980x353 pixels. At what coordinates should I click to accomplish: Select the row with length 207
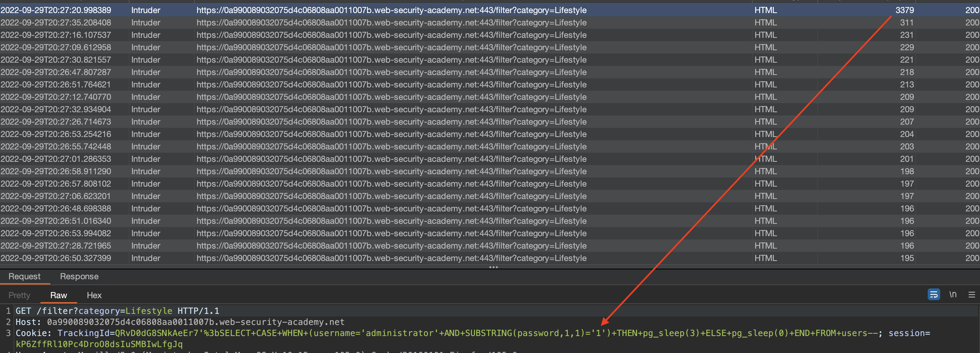[906, 122]
